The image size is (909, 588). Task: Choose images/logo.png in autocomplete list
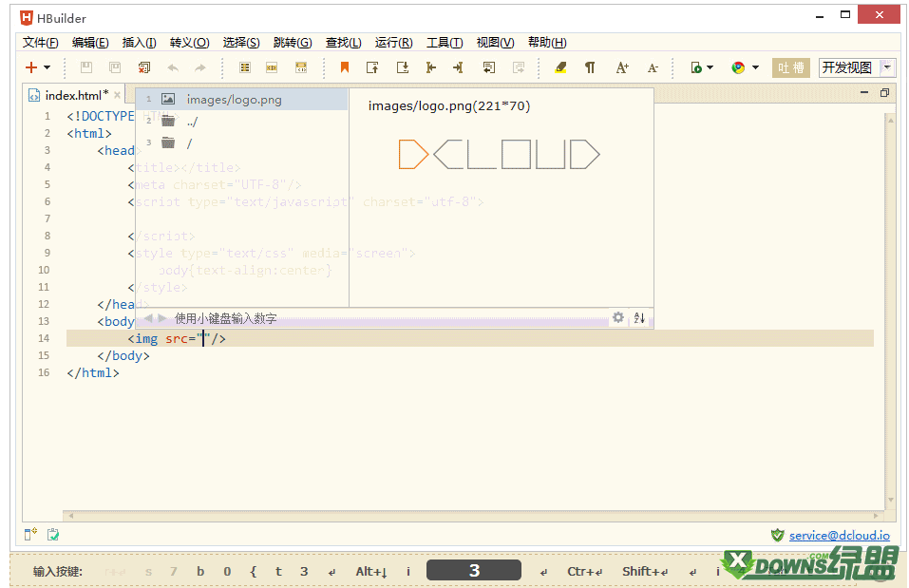242,99
